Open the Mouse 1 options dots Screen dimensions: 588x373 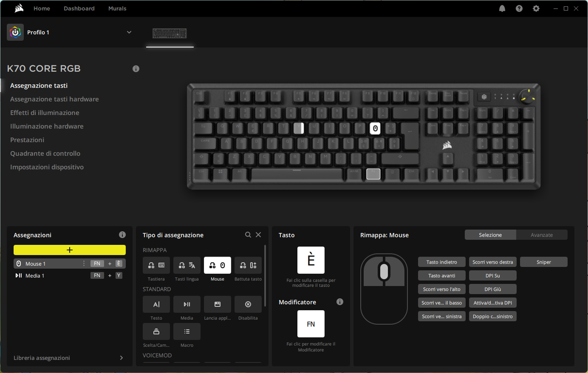point(84,263)
